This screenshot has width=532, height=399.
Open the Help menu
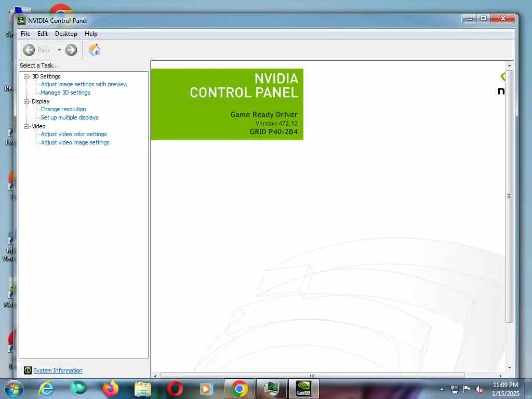91,34
